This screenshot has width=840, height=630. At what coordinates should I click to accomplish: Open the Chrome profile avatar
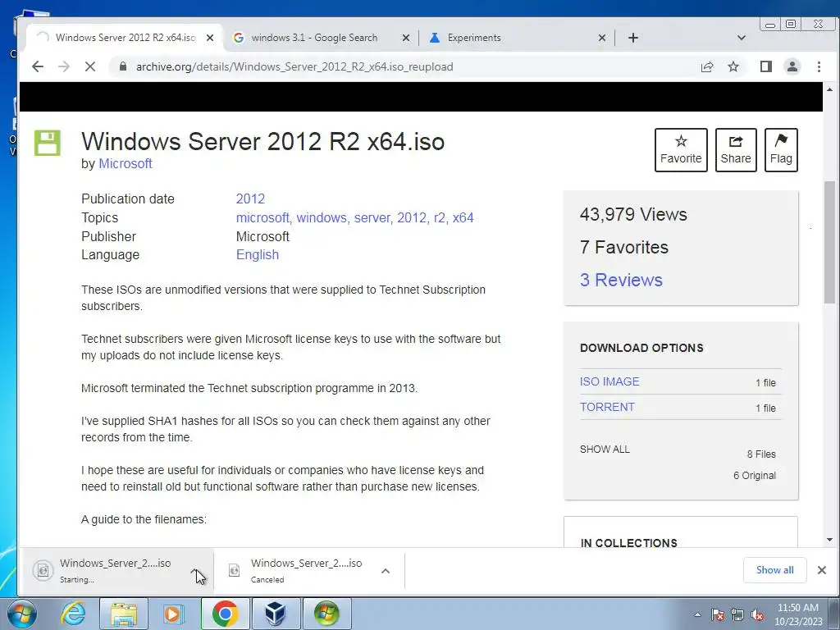[792, 66]
